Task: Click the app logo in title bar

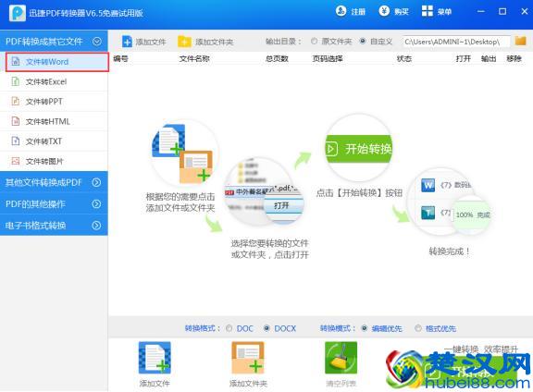Action: point(17,13)
